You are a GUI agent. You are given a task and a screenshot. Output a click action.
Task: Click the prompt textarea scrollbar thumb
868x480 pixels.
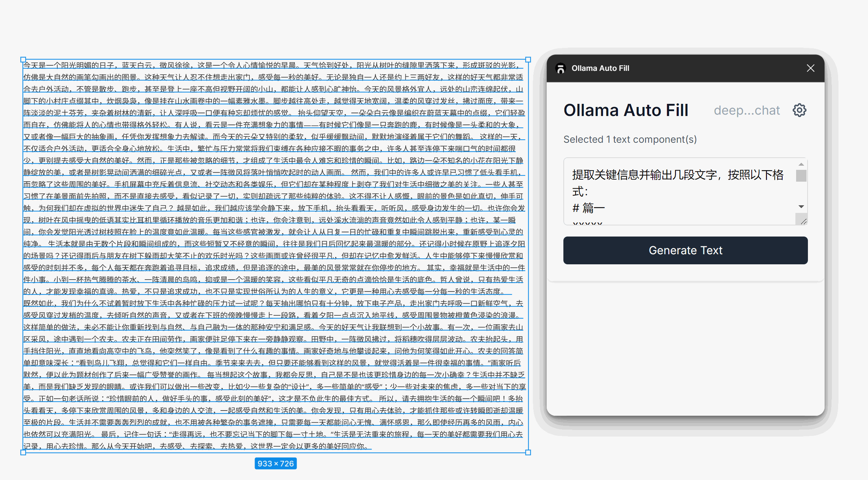tap(801, 176)
